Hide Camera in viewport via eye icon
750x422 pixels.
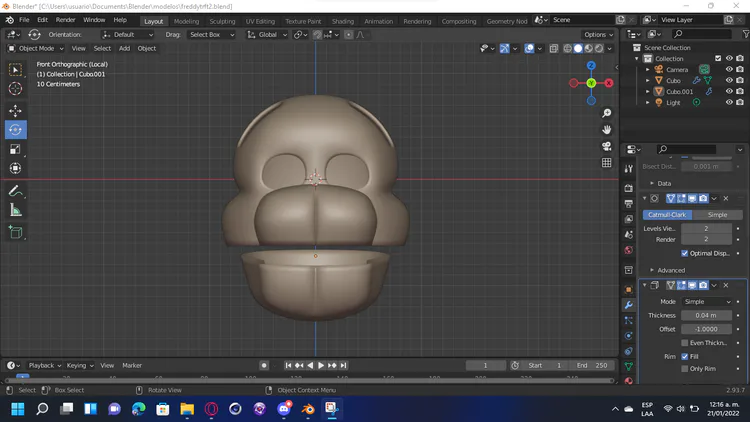(x=729, y=69)
